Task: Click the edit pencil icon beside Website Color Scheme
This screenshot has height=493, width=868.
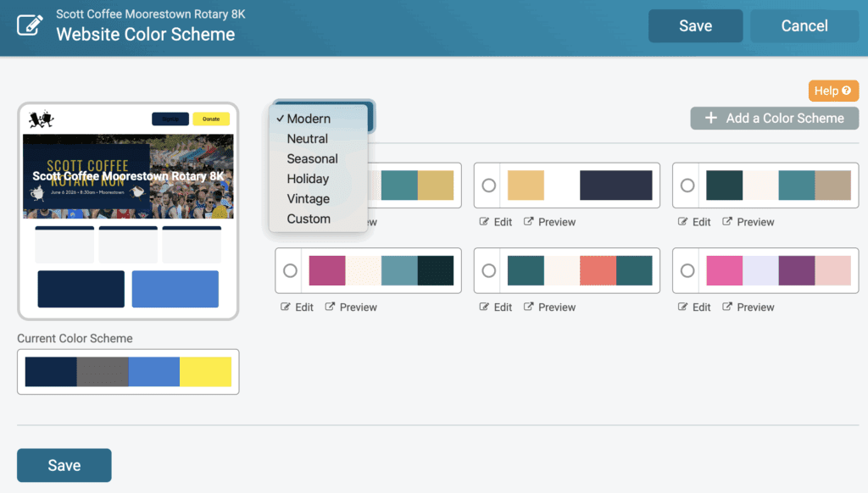Action: 30,25
